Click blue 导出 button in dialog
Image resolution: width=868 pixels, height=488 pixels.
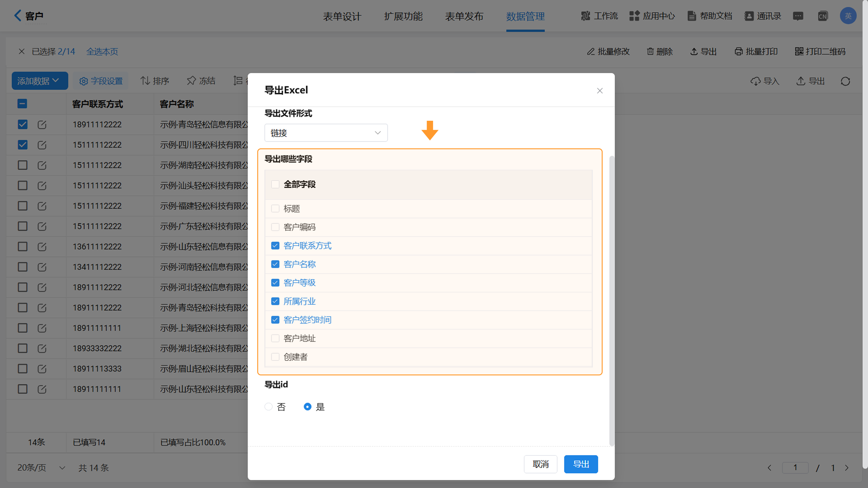[x=581, y=464]
